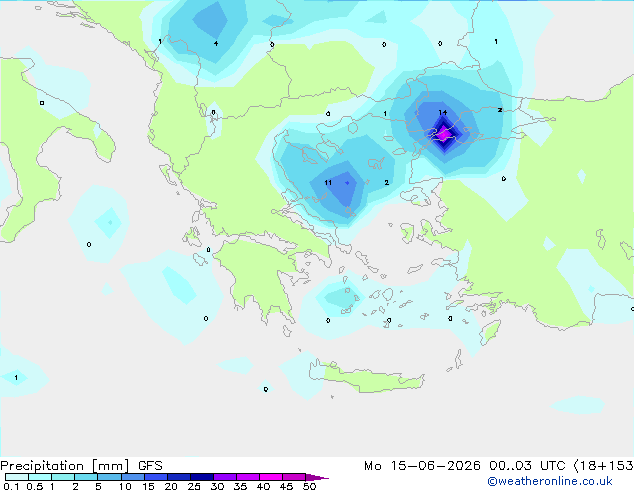Click the '11' value on the map
Viewport: 634px width, 490px height.
coord(328,183)
